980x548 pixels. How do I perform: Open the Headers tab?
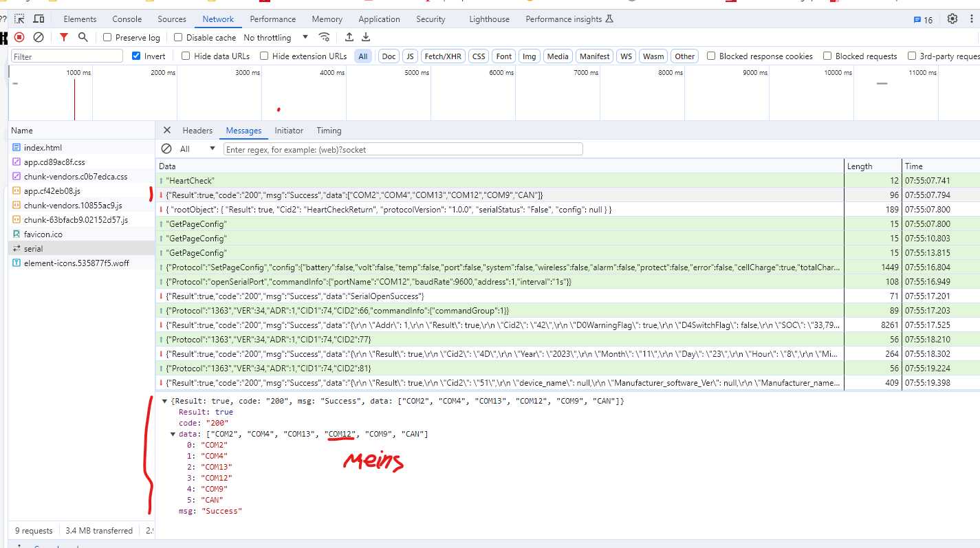(197, 131)
